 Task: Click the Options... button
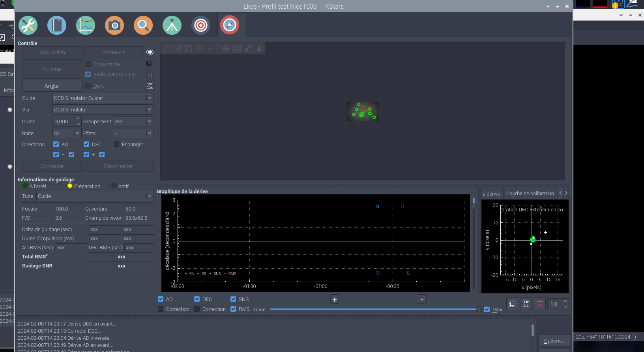tap(554, 341)
